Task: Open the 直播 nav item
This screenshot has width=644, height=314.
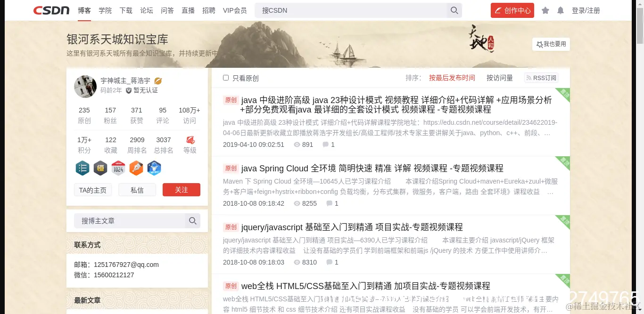Action: click(x=188, y=10)
